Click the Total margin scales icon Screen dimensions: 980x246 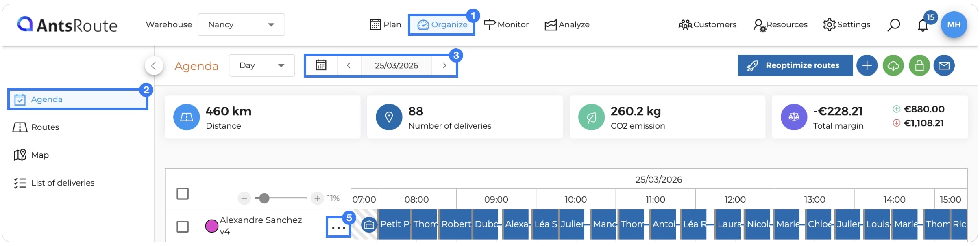click(x=794, y=117)
